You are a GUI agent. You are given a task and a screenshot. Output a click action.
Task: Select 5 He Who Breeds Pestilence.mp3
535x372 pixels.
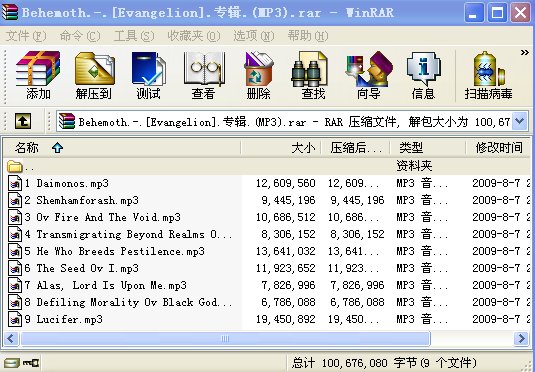pos(115,252)
